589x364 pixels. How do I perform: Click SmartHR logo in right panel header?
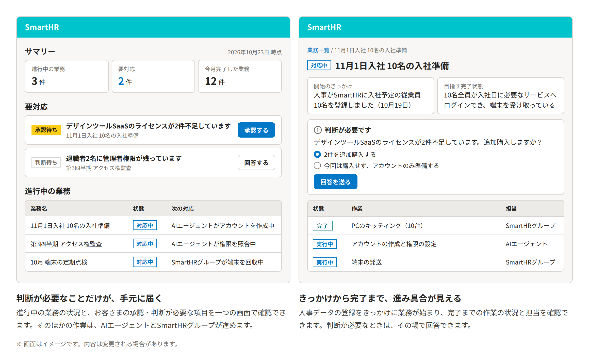tap(324, 27)
